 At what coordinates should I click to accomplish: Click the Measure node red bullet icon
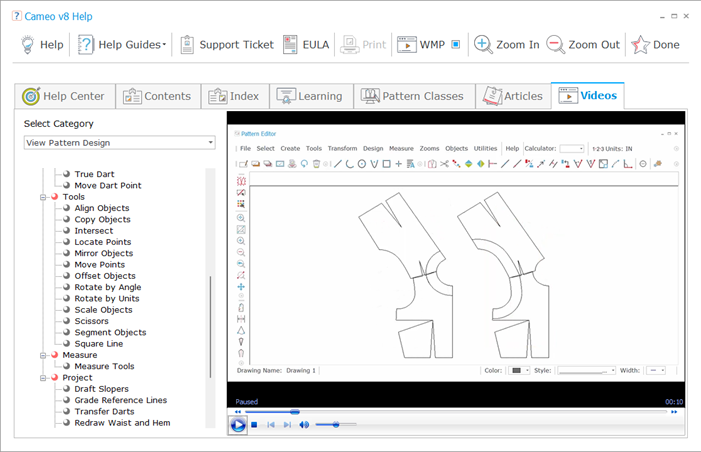55,355
